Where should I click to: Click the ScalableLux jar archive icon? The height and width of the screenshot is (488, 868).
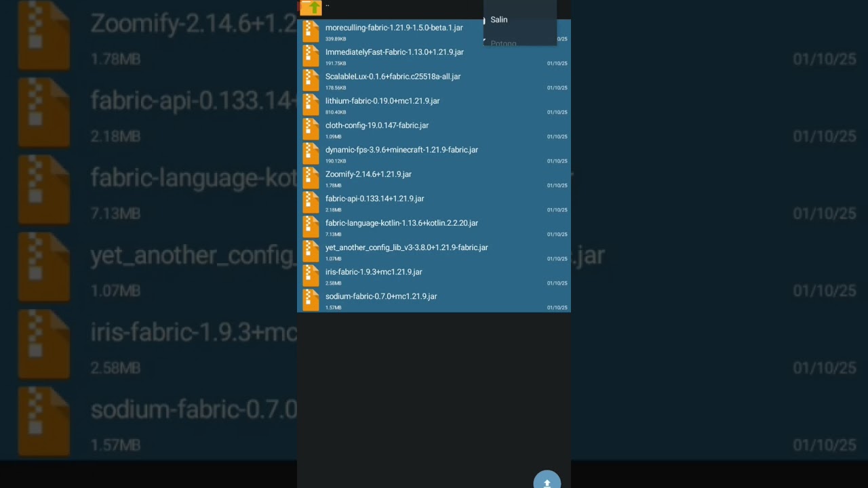[x=311, y=81]
